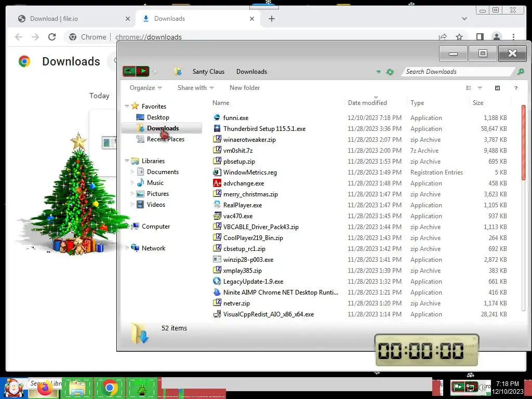Screen dimensions: 532x399
Task: Select merry_christmas.zip
Action: point(250,194)
